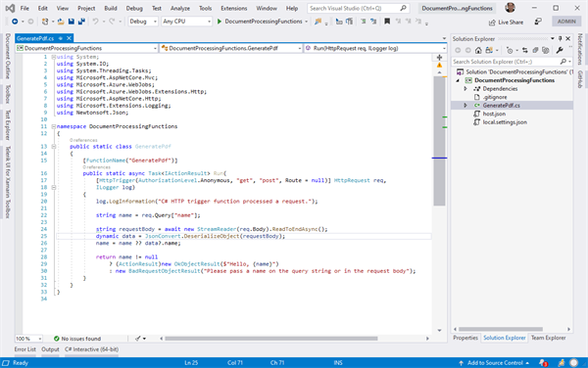
Task: Click the notifications icon in status bar
Action: tap(543, 363)
